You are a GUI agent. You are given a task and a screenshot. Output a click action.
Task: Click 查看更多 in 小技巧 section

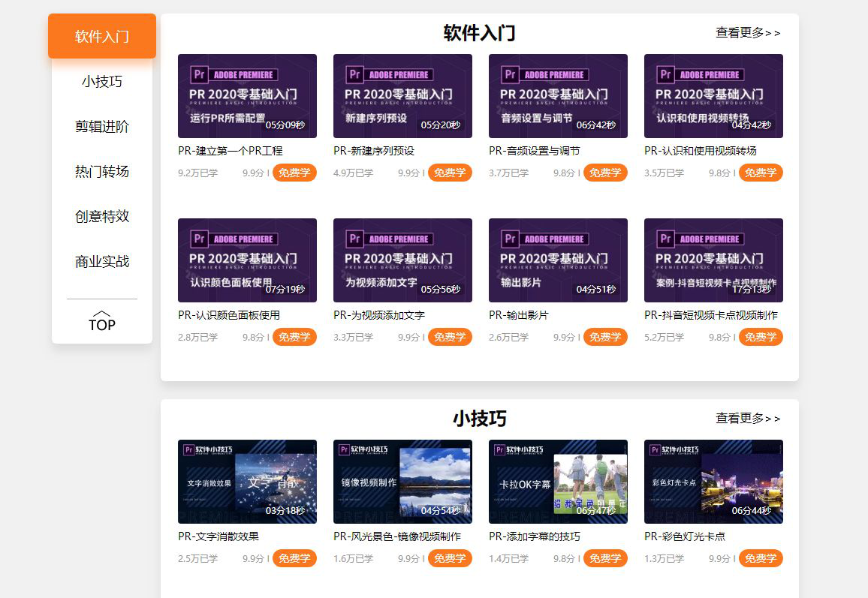(x=748, y=418)
